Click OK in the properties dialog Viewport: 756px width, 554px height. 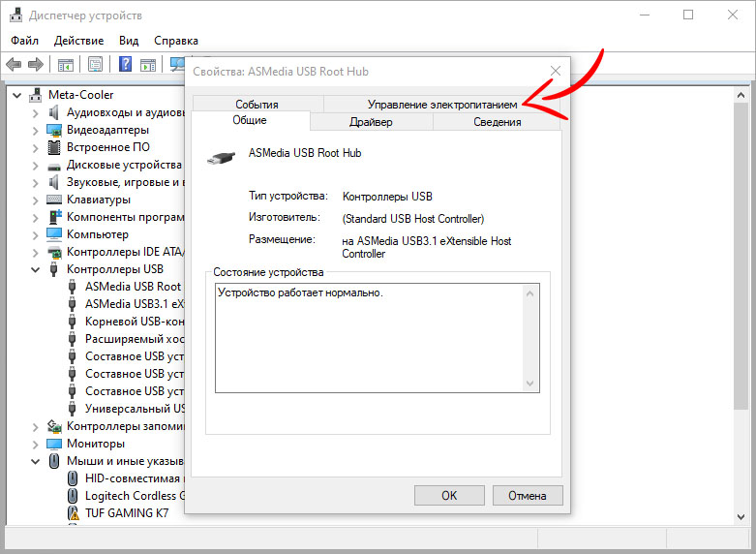point(449,496)
